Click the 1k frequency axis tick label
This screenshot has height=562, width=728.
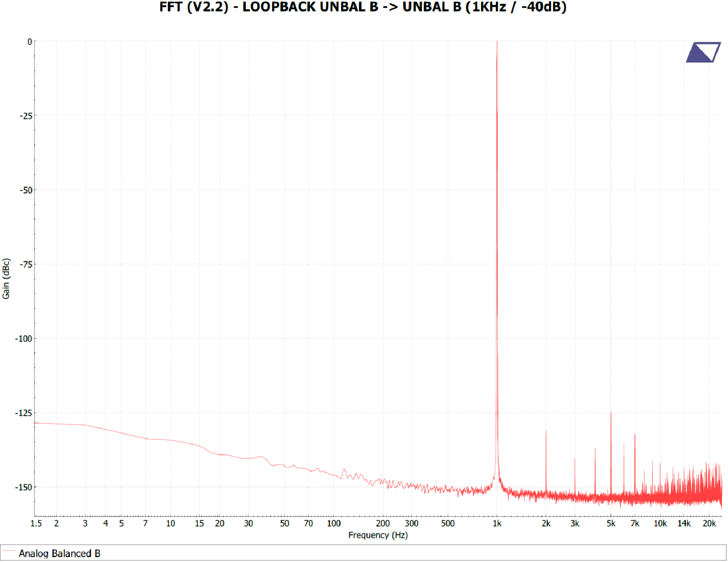[497, 524]
